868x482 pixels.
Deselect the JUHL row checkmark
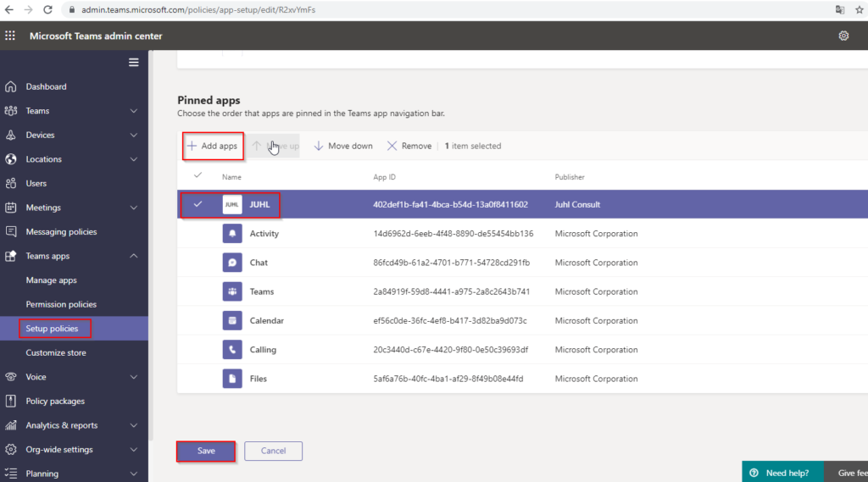pyautogui.click(x=198, y=204)
